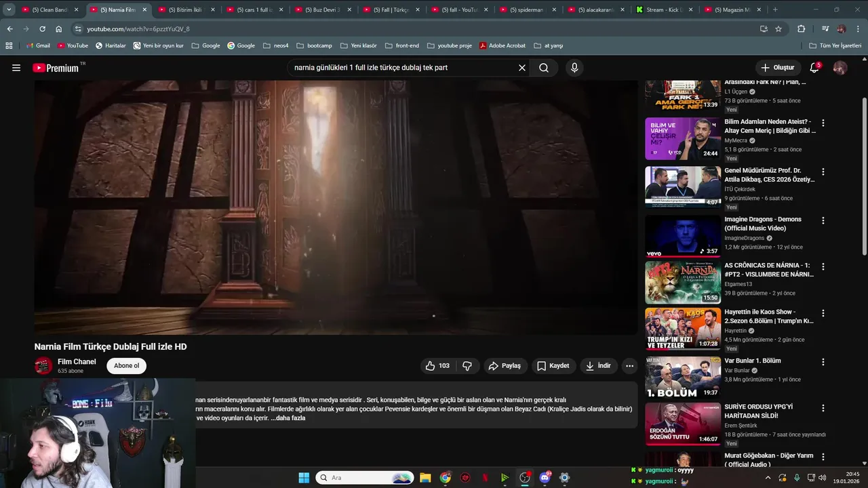The width and height of the screenshot is (868, 488).
Task: Open Film Chanel avatar
Action: [x=43, y=366]
